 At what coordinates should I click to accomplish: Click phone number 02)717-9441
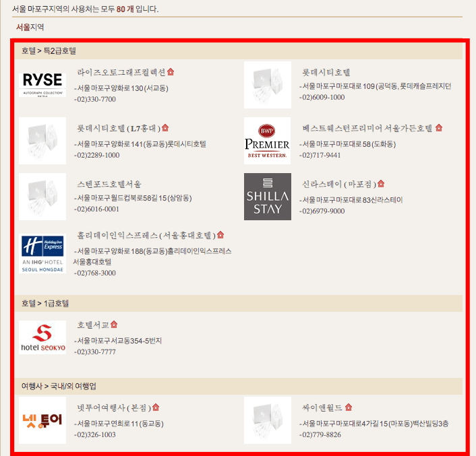tap(320, 155)
